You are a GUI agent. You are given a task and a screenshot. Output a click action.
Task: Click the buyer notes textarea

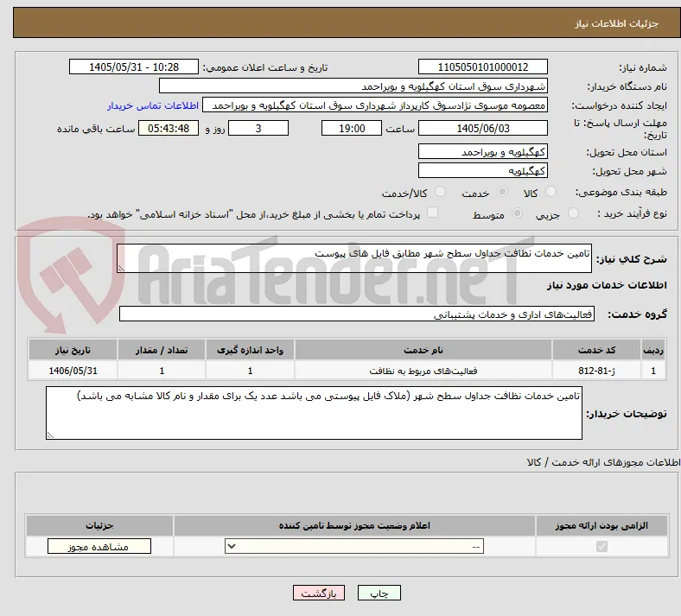tap(314, 413)
